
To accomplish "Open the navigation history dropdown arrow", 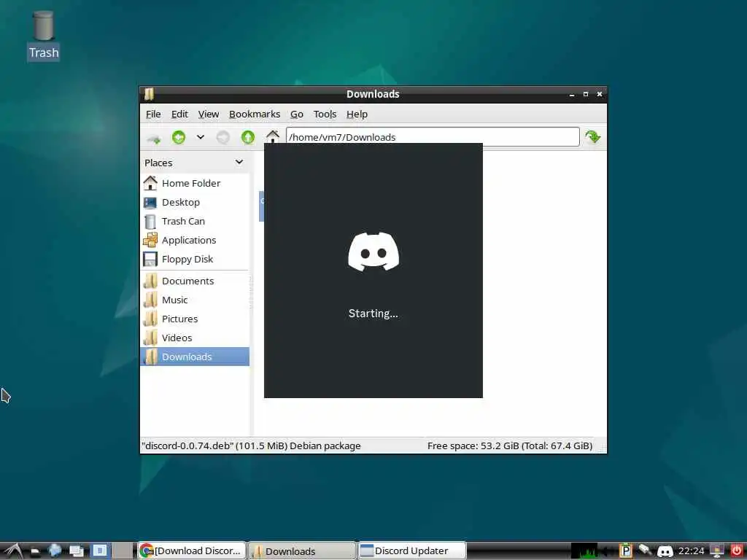I will (x=201, y=137).
